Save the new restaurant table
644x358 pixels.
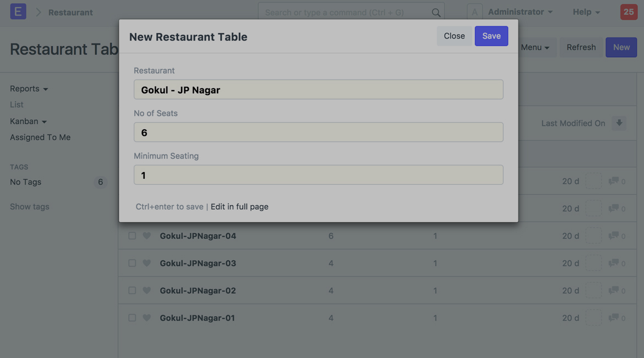click(x=491, y=36)
